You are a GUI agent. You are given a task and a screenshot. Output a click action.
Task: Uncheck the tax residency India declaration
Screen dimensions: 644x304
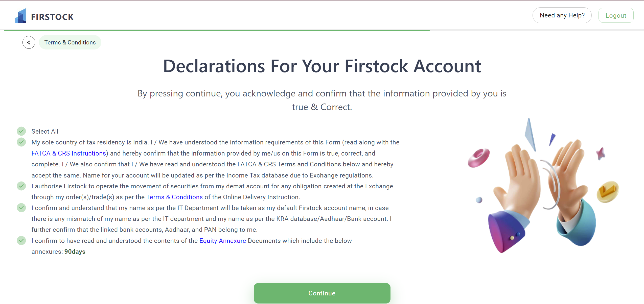coord(21,142)
